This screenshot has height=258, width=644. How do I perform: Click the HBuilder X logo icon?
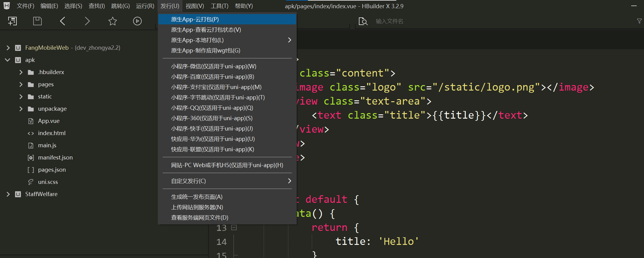[7, 6]
